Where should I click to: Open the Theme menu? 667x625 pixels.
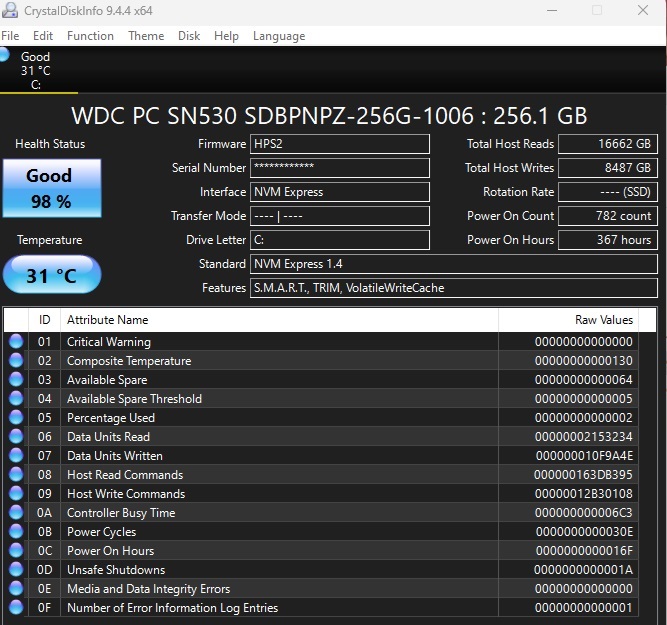pos(146,36)
